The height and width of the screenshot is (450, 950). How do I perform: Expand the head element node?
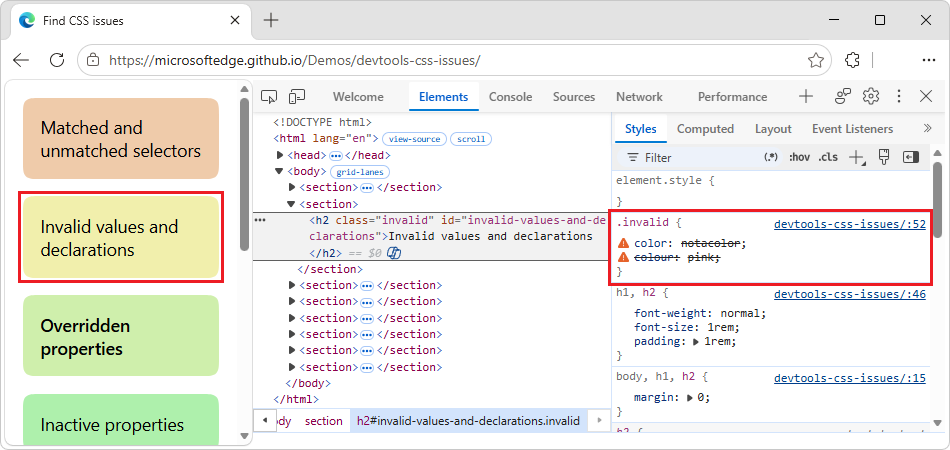click(280, 156)
